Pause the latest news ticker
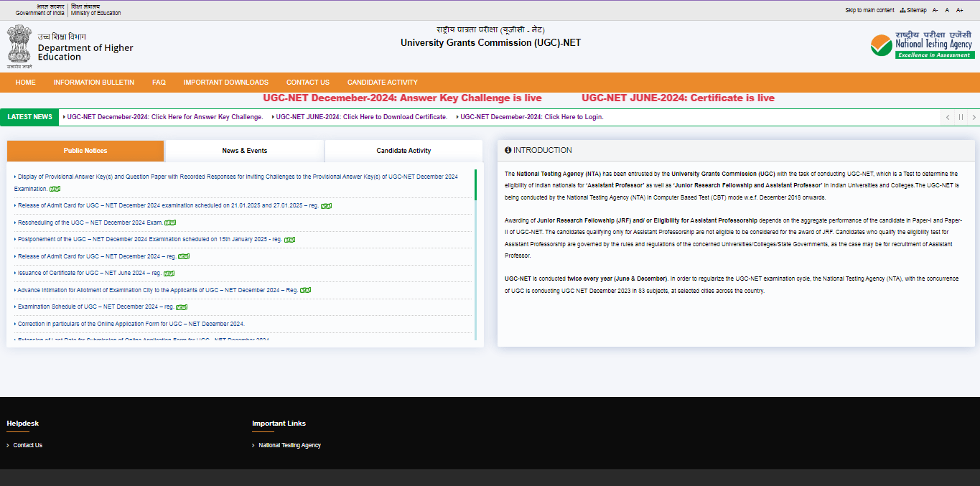Viewport: 980px width, 486px height. tap(961, 117)
